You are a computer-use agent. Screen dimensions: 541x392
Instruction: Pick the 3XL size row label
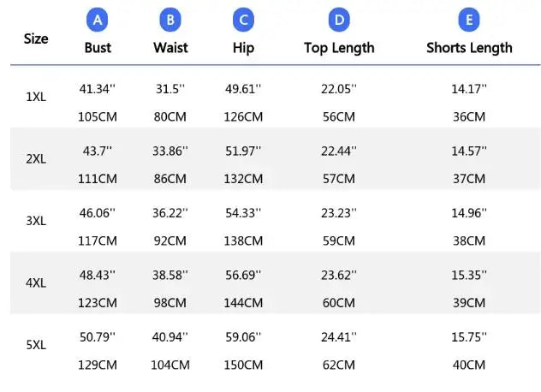coord(36,221)
